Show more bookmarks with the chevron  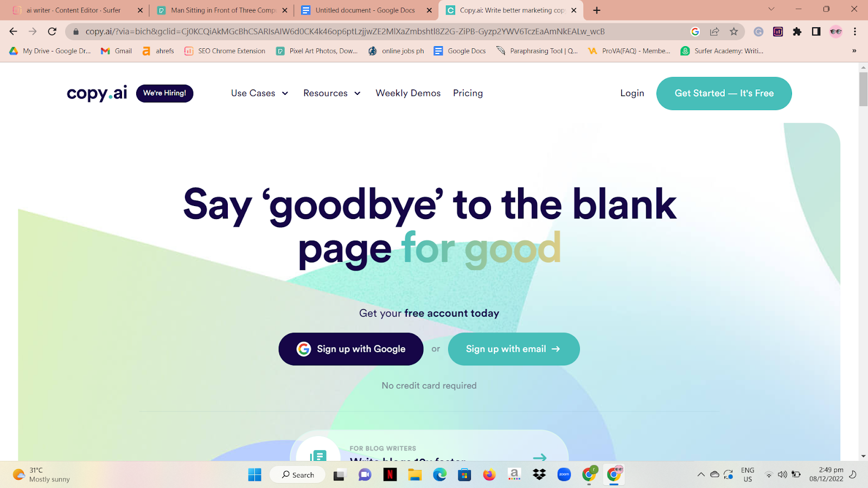click(854, 51)
